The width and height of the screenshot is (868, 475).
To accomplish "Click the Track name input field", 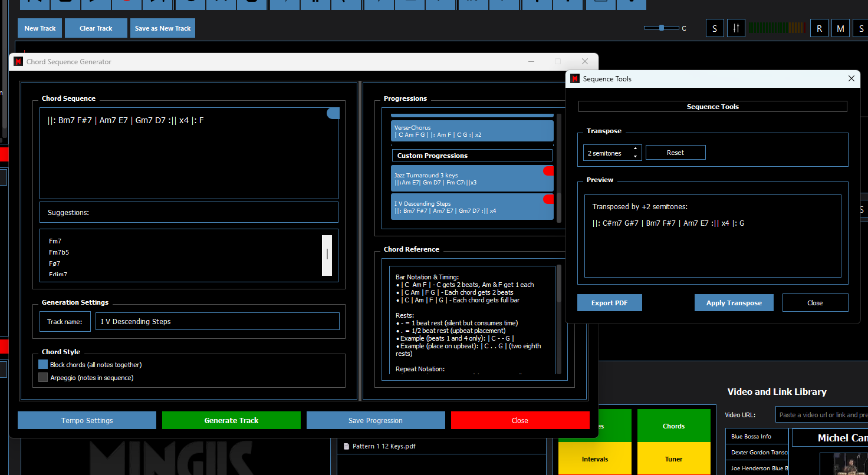I will [x=217, y=322].
